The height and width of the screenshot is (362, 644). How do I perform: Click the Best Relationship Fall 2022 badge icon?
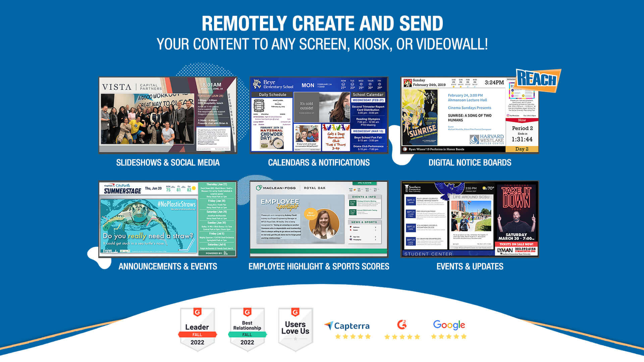coord(247,324)
